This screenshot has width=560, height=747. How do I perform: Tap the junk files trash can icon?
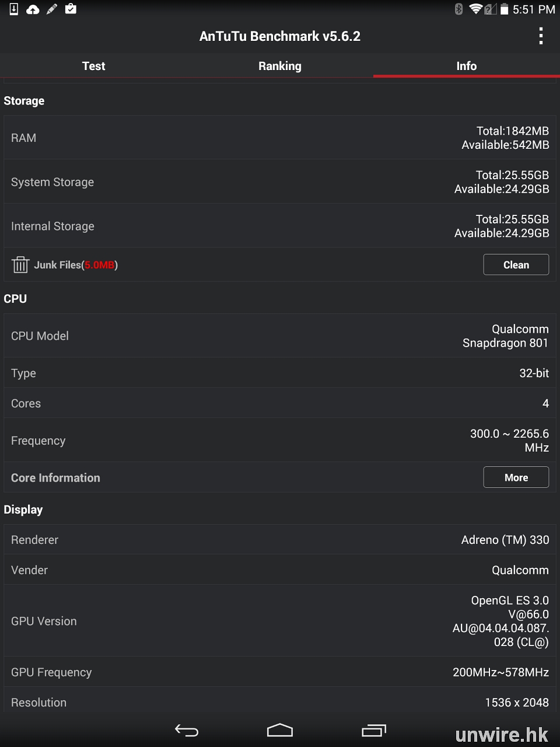(x=20, y=264)
